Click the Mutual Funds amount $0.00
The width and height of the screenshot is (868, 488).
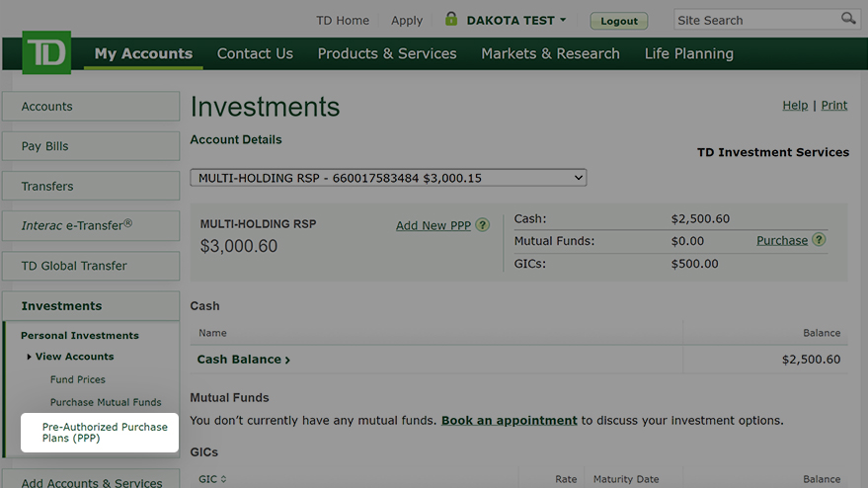687,241
